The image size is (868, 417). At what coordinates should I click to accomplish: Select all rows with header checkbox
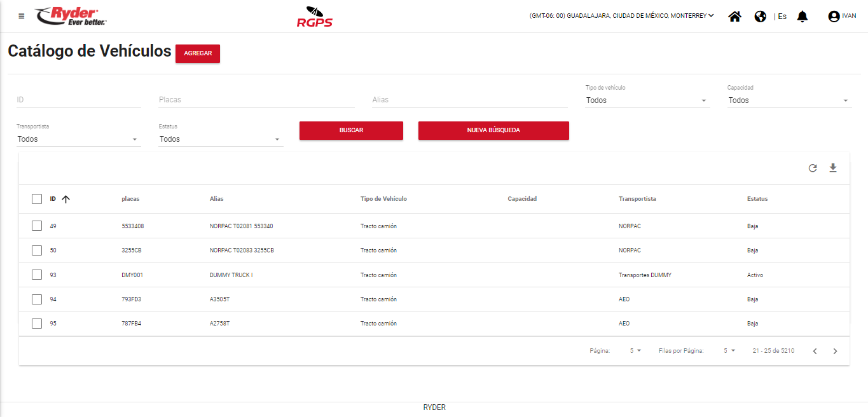coord(37,199)
